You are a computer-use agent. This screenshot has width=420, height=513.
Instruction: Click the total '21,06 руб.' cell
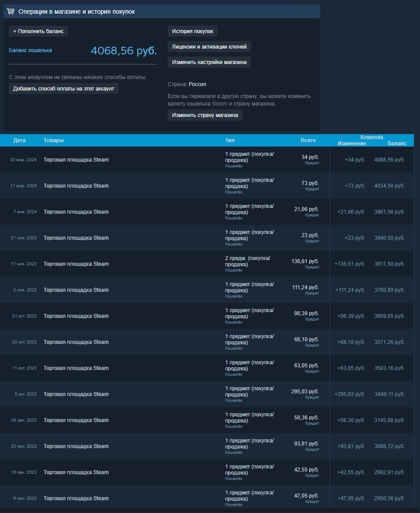point(306,209)
